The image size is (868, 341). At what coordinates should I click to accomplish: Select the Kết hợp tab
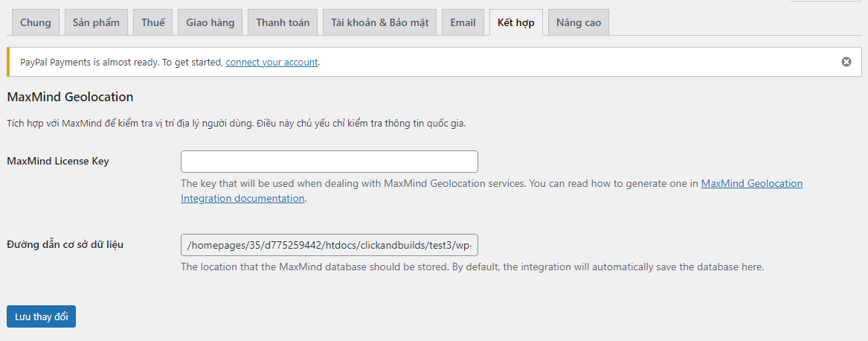[x=516, y=22]
